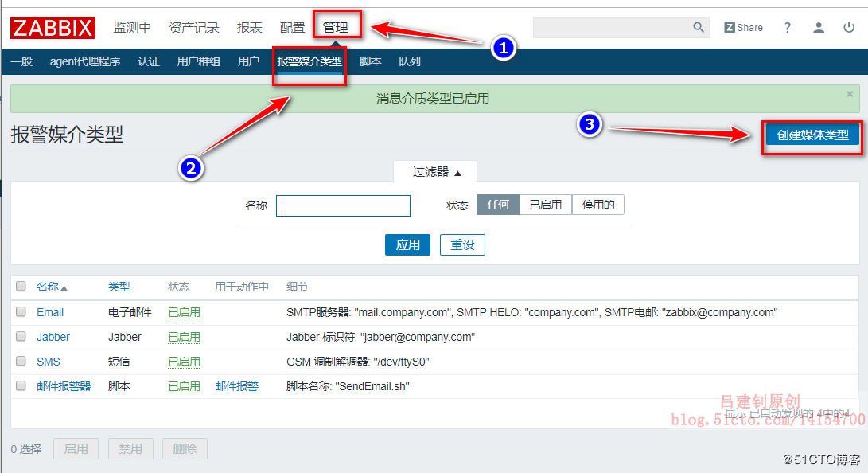This screenshot has height=473, width=868.
Task: Click the 重设 filter button
Action: (x=462, y=244)
